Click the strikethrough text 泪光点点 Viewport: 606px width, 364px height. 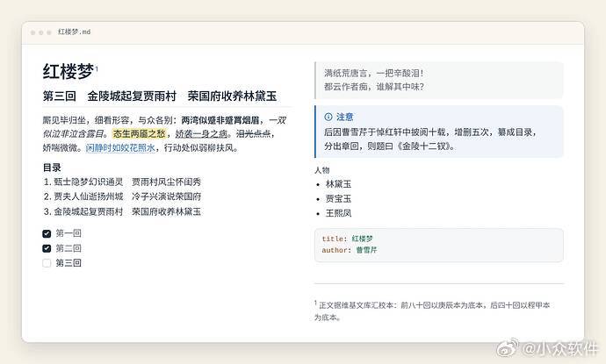[253, 133]
